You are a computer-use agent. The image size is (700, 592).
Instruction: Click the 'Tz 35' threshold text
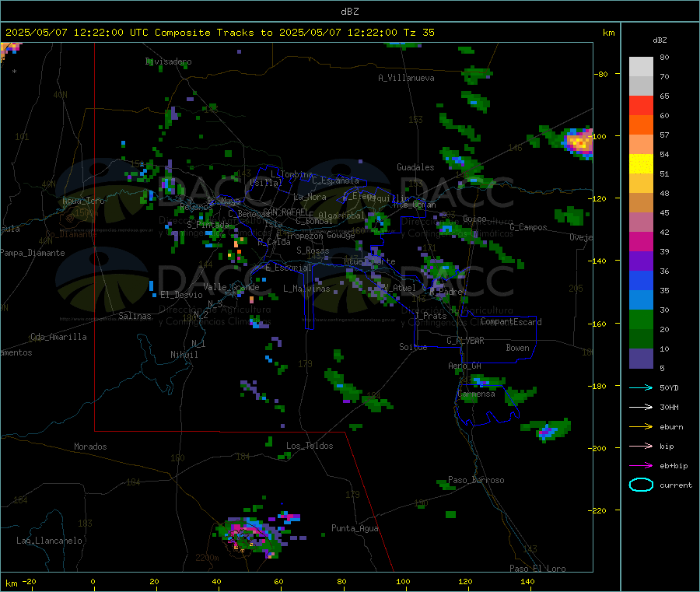pos(418,33)
